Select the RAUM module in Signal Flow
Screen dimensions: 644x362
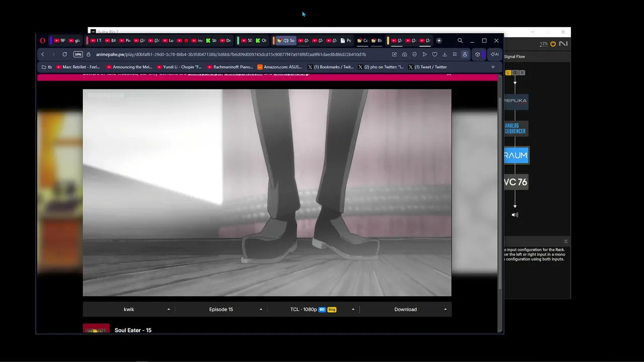pyautogui.click(x=516, y=155)
